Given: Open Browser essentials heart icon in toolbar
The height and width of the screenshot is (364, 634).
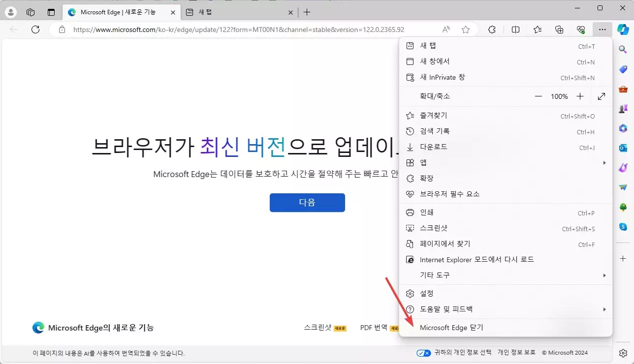Looking at the screenshot, I should click(581, 30).
